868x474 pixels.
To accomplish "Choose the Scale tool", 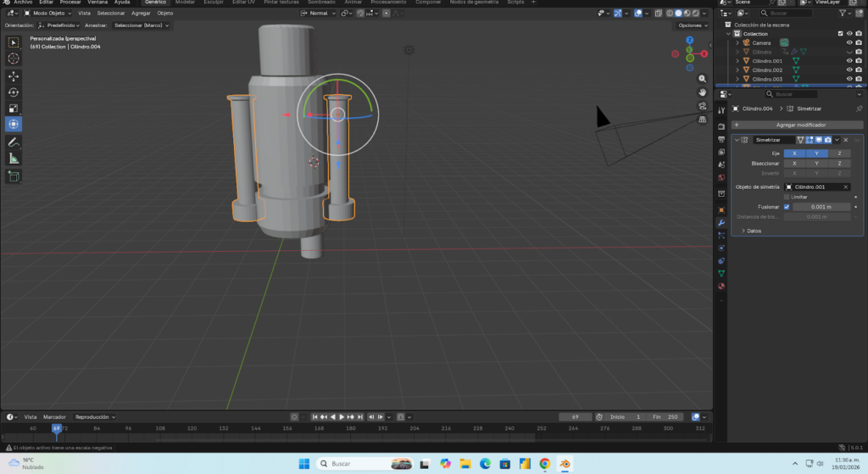I will [x=14, y=108].
